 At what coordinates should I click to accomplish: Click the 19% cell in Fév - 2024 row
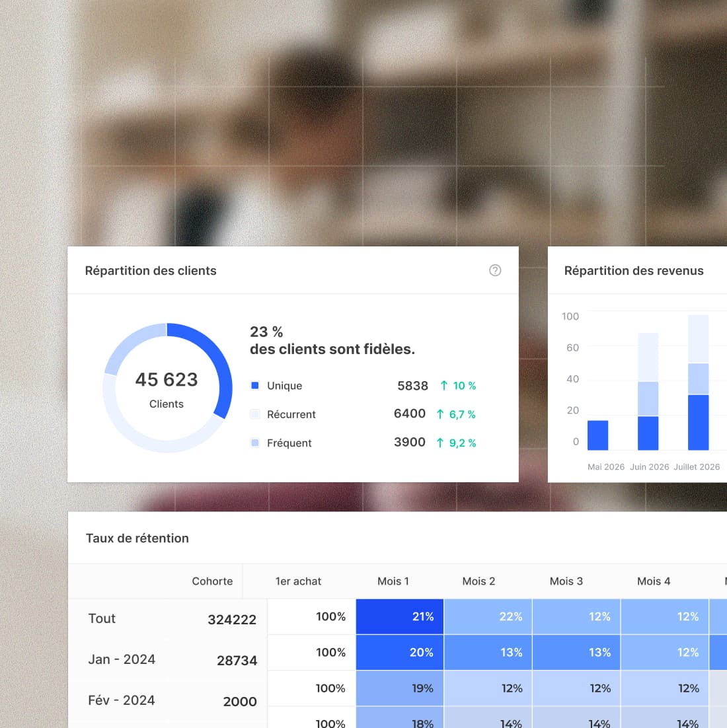coord(399,688)
